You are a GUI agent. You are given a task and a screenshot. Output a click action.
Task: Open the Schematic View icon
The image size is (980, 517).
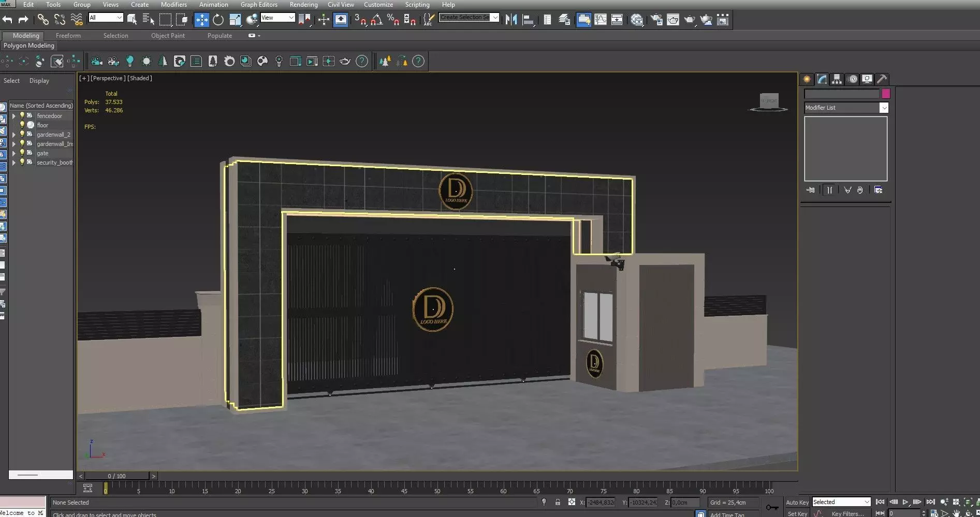point(617,20)
